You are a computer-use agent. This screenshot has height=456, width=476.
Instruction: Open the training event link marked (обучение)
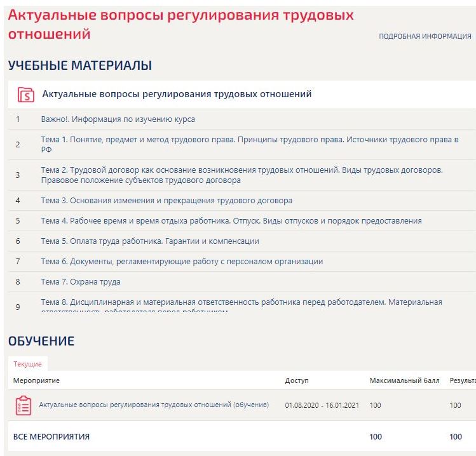pyautogui.click(x=154, y=405)
